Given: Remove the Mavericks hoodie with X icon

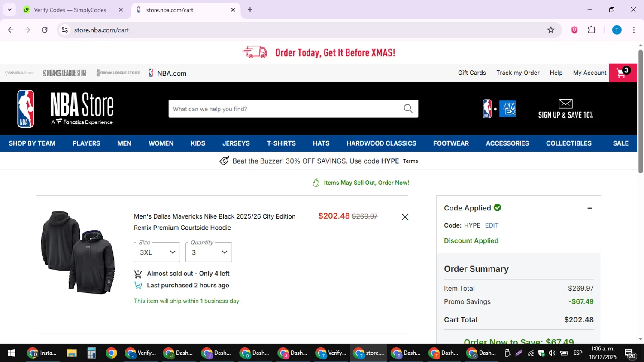Looking at the screenshot, I should click(405, 217).
